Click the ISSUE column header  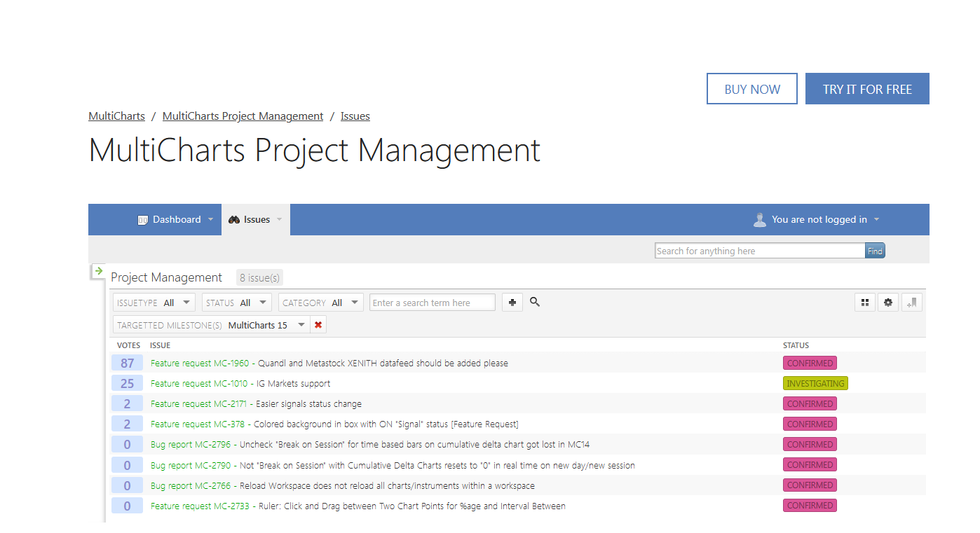pyautogui.click(x=160, y=345)
